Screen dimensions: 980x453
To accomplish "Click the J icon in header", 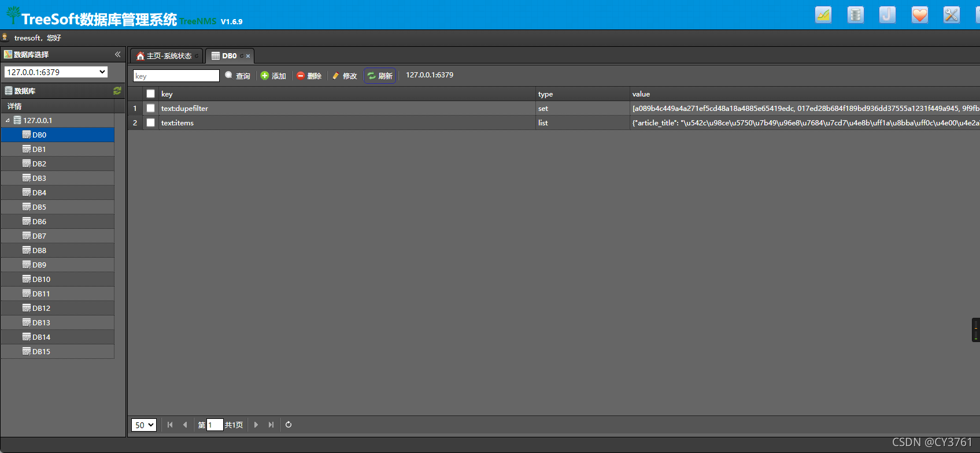I will (x=887, y=15).
